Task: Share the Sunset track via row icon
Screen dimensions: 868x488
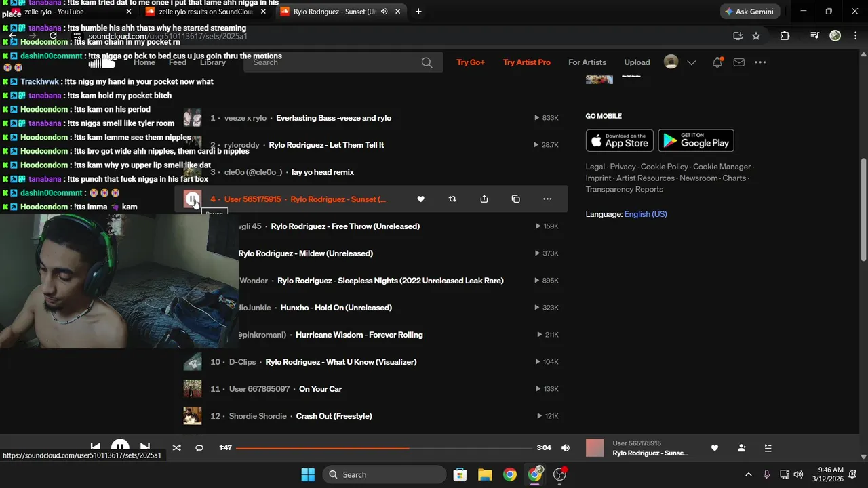Action: click(x=484, y=199)
